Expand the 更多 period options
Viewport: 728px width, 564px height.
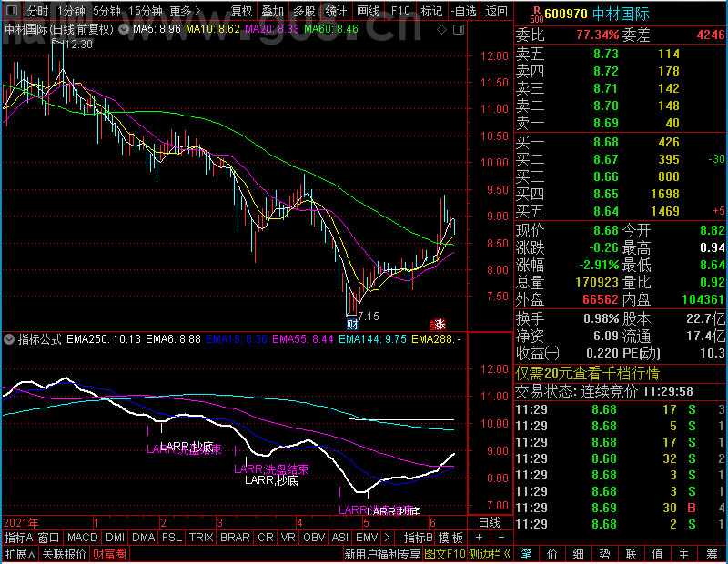186,11
